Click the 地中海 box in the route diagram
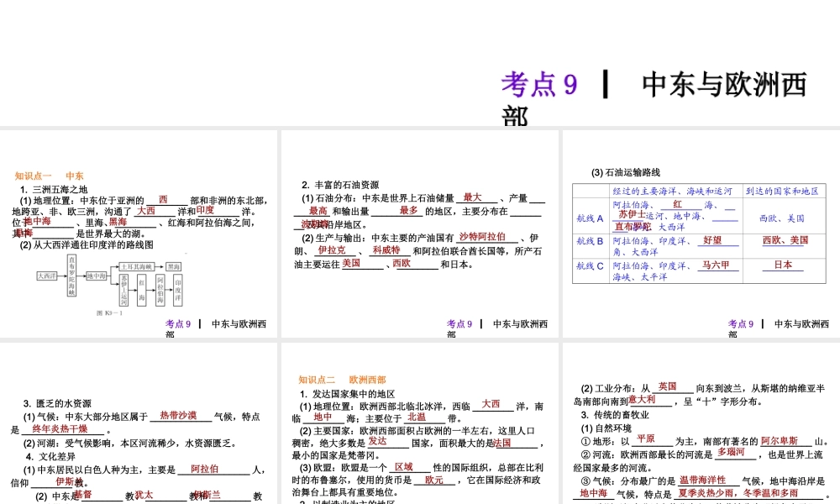Viewport: 840px width, 504px height. [x=96, y=275]
